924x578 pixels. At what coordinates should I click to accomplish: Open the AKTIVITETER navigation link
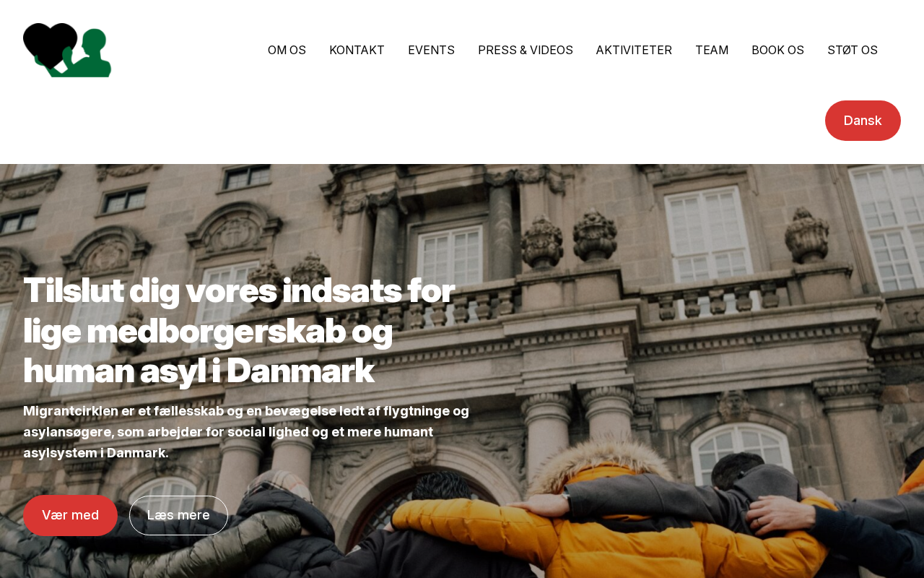(634, 50)
